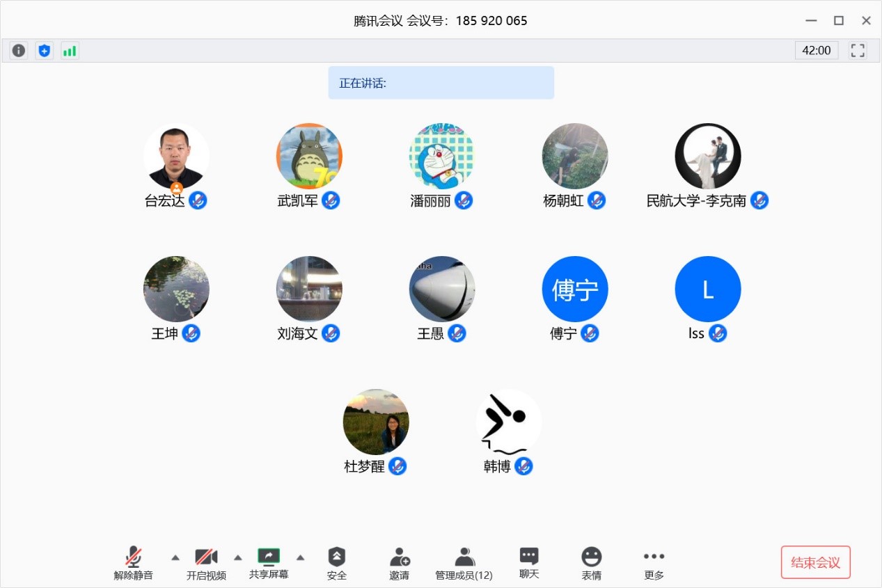Click the 42:00 meeting timer
882x588 pixels.
[817, 50]
